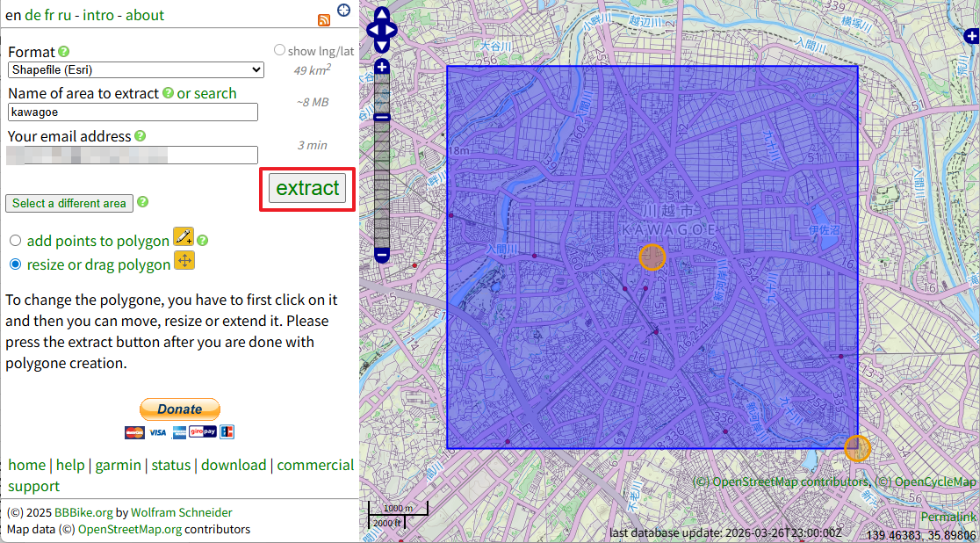The width and height of the screenshot is (980, 543).
Task: Click the help icon next to Format
Action: [x=64, y=52]
